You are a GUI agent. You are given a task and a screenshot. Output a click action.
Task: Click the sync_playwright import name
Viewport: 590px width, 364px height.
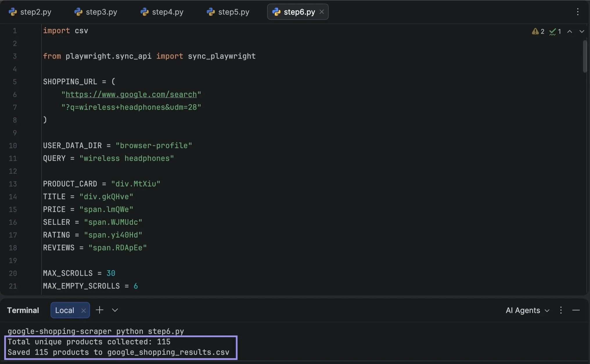pyautogui.click(x=222, y=56)
